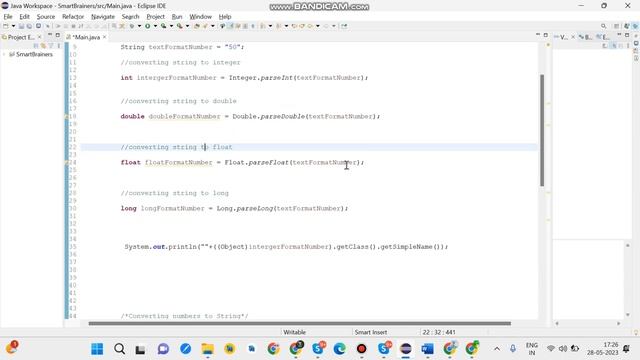
Task: Click the Save All toolbar icon
Action: (29, 26)
